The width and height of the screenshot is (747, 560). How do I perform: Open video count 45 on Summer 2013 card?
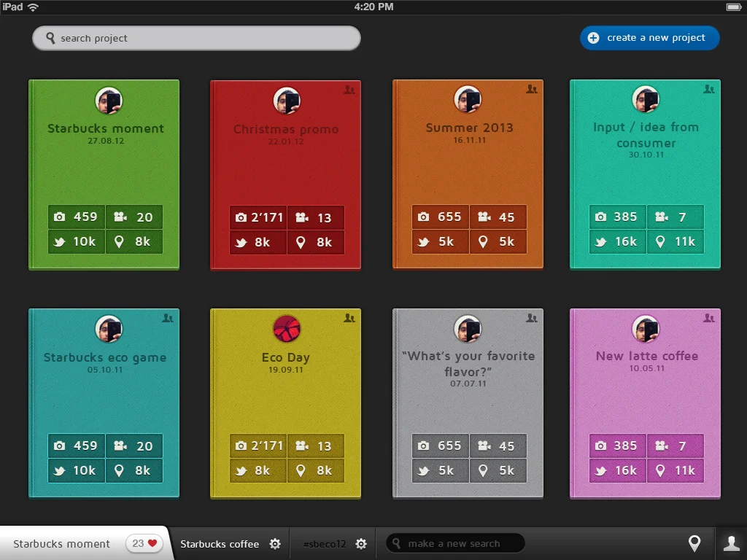498,217
